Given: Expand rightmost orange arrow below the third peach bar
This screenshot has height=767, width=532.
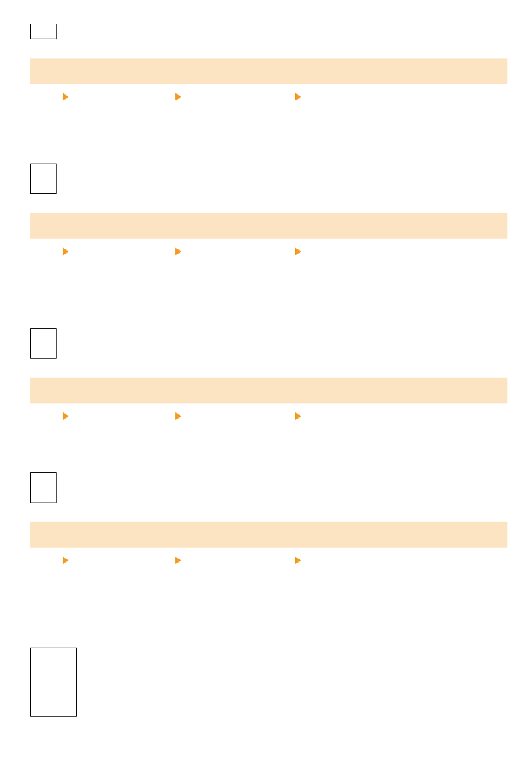Looking at the screenshot, I should point(298,416).
